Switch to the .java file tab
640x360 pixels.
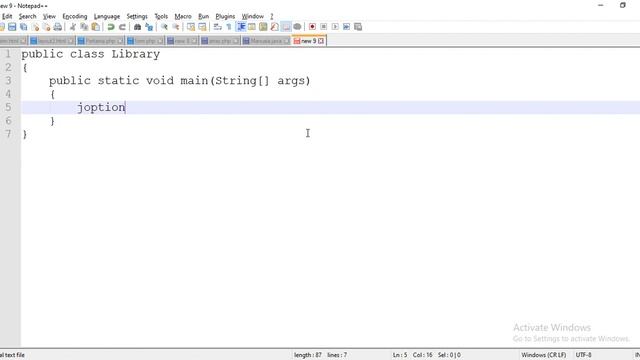point(266,41)
